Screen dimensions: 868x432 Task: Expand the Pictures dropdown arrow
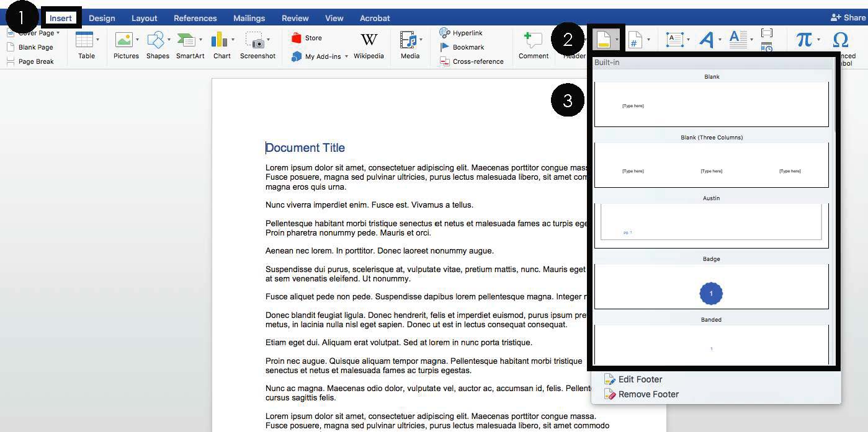click(137, 40)
